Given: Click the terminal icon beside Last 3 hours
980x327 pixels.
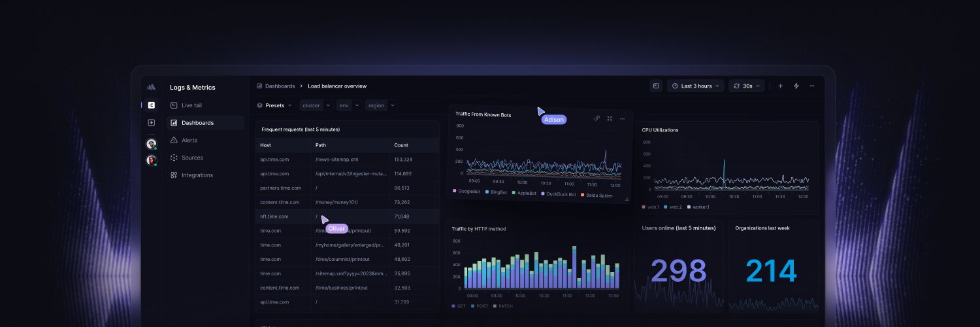Looking at the screenshot, I should coord(656,86).
